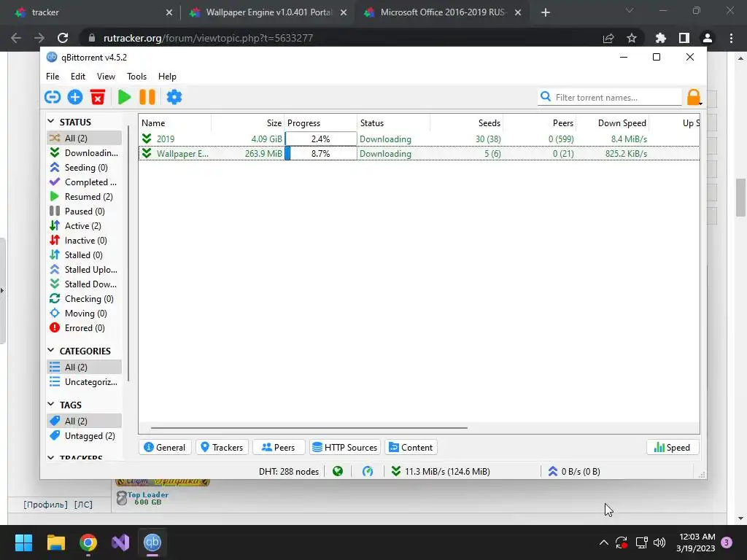Select the Stalled Uploading filter
747x560 pixels.
(85, 270)
